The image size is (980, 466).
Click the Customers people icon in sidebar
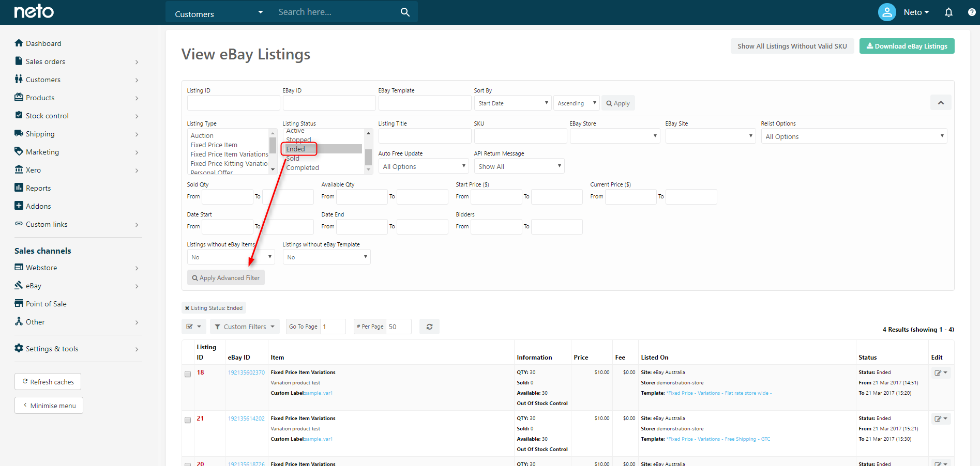pos(19,79)
